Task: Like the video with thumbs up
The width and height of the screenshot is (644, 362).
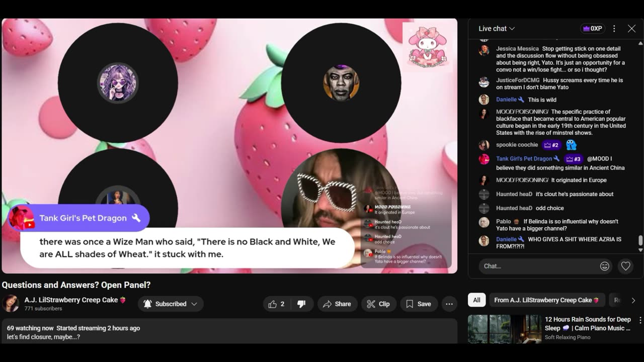Action: click(x=277, y=304)
